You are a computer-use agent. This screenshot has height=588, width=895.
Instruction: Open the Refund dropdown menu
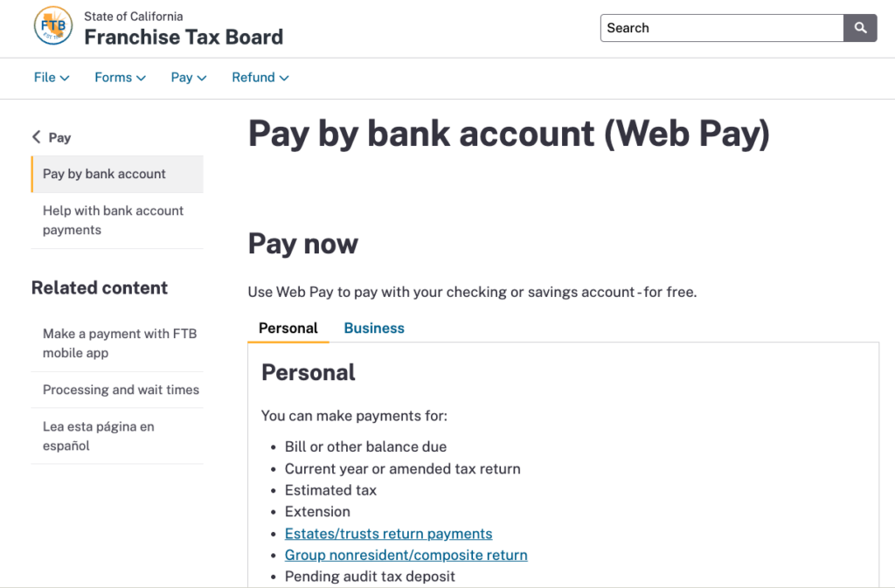tap(260, 78)
